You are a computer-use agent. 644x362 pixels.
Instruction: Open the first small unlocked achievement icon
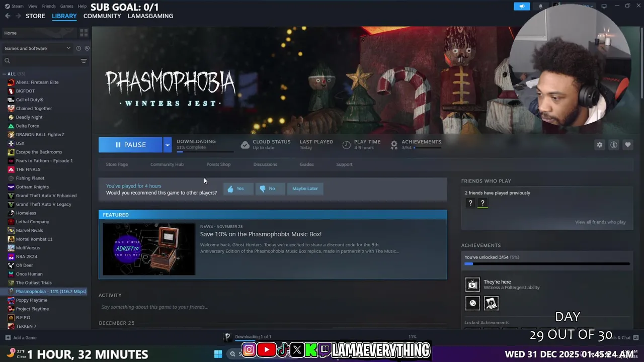coord(472,303)
